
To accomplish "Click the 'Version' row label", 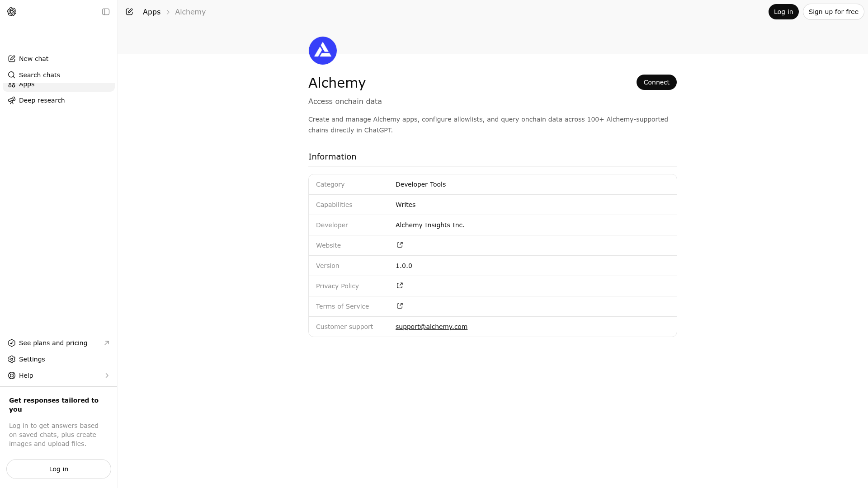I will 327,266.
